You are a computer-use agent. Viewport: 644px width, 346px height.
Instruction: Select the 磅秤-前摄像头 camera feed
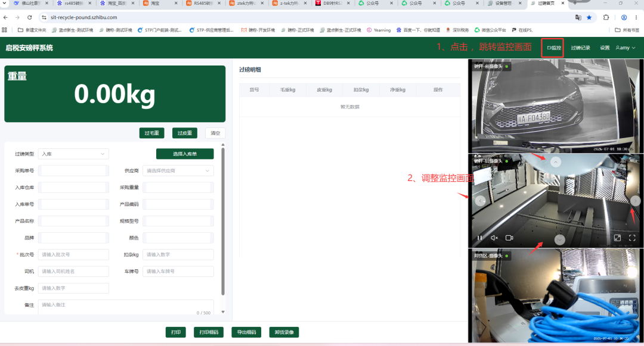[x=556, y=106]
